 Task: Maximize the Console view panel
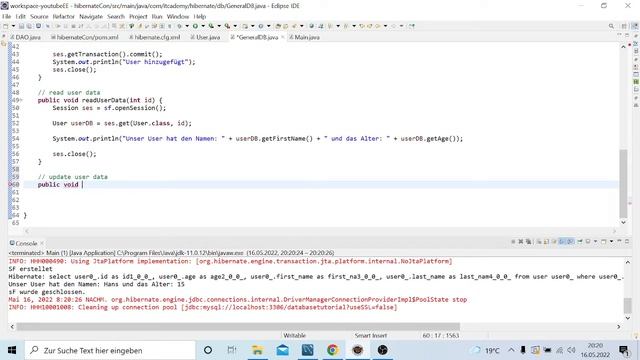(627, 241)
